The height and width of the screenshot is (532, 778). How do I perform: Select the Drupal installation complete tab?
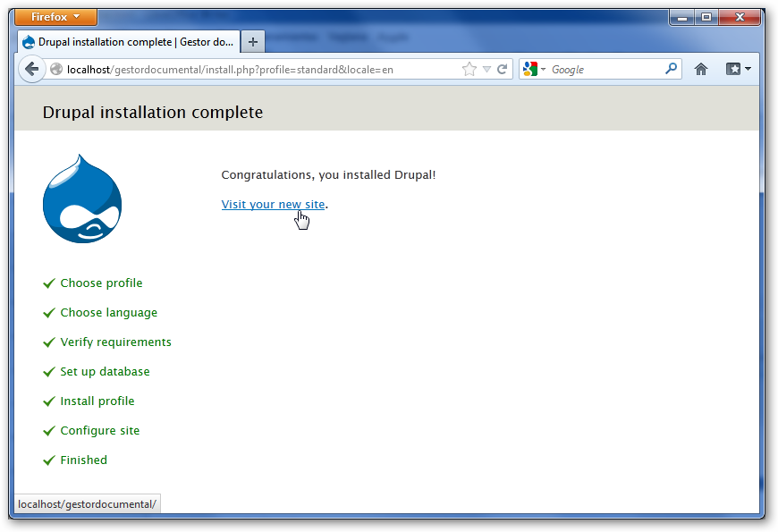tap(125, 41)
